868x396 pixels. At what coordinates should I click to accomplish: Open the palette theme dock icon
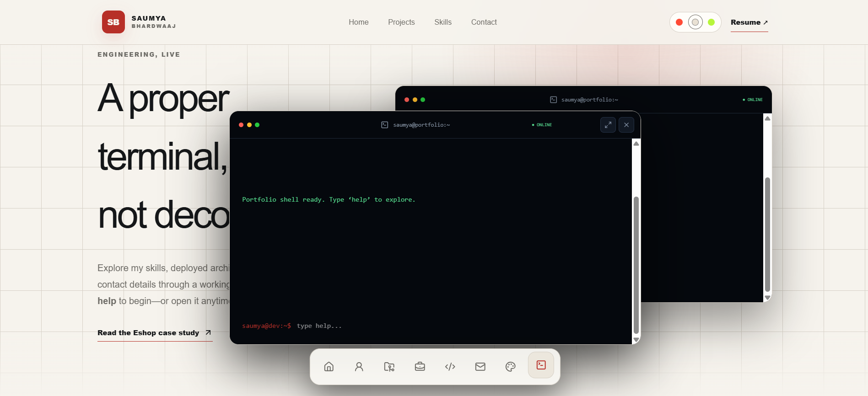point(510,366)
